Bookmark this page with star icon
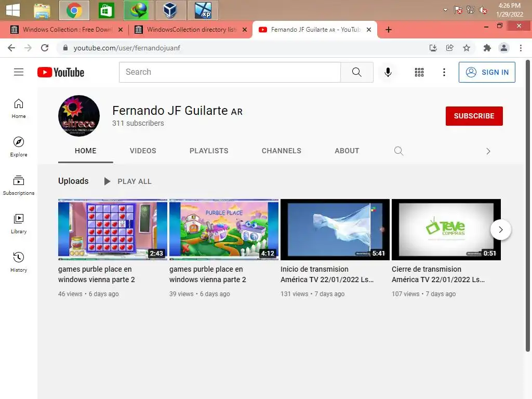The height and width of the screenshot is (399, 532). pos(467,48)
